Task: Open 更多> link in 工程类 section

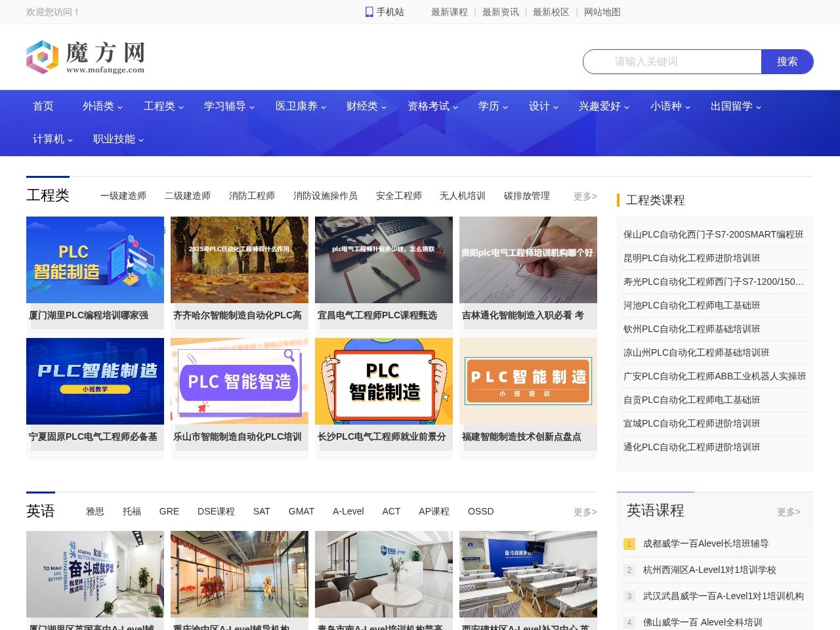Action: [585, 196]
